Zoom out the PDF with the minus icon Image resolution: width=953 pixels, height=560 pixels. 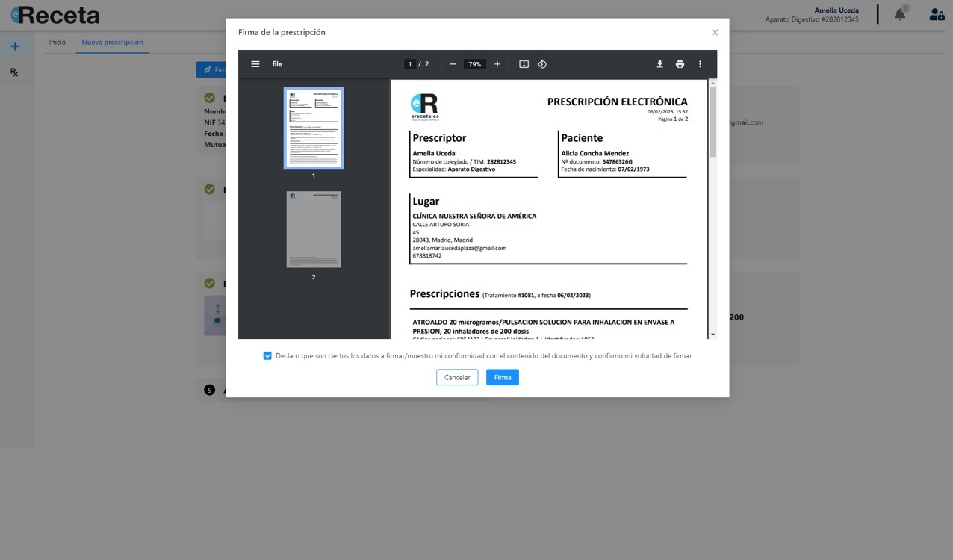(x=453, y=64)
